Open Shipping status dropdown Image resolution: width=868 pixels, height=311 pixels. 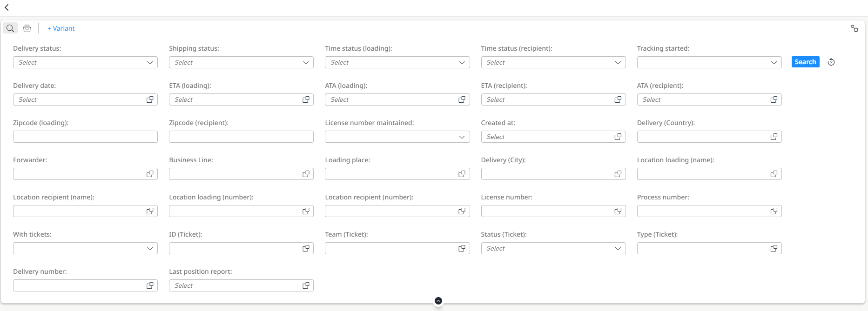pyautogui.click(x=241, y=62)
